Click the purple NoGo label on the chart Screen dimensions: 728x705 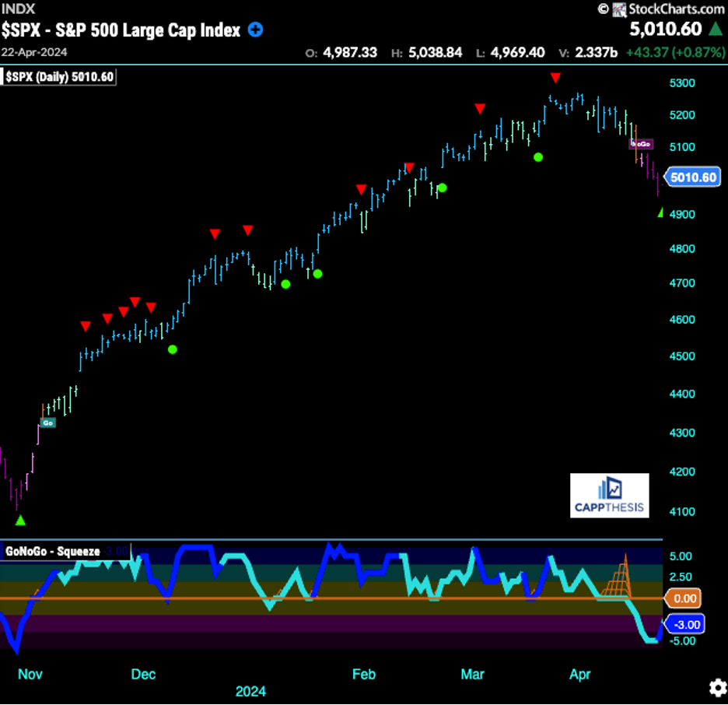point(641,144)
